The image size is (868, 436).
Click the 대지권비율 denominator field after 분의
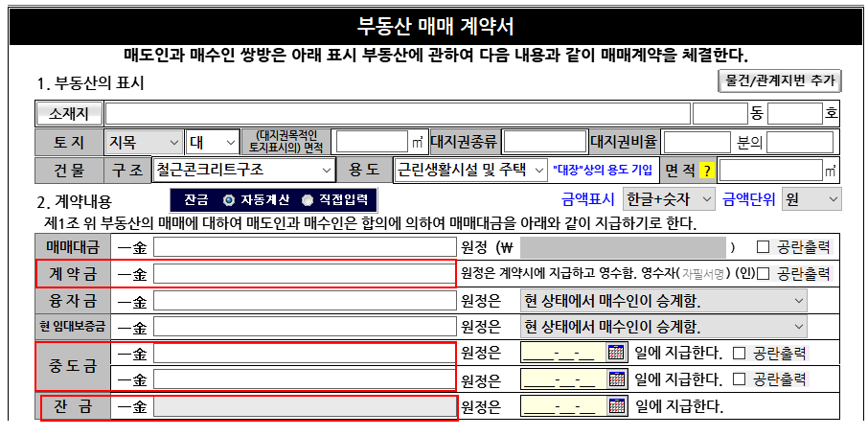(x=800, y=143)
